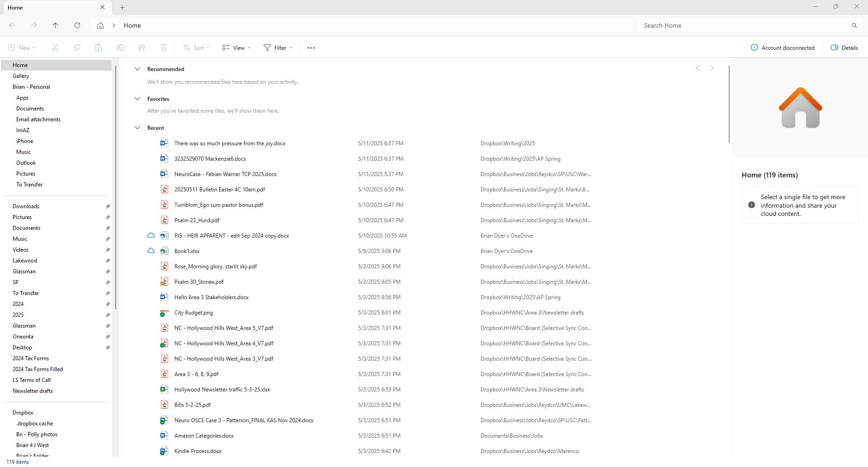This screenshot has width=868, height=467.
Task: Unpin Downloads from the sidebar
Action: click(x=108, y=206)
